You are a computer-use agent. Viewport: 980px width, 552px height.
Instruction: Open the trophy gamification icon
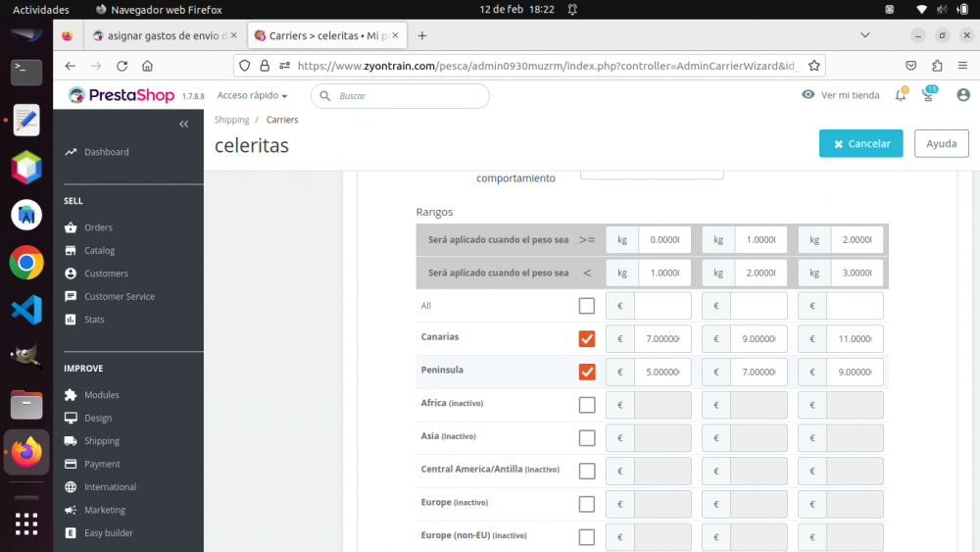click(x=929, y=94)
